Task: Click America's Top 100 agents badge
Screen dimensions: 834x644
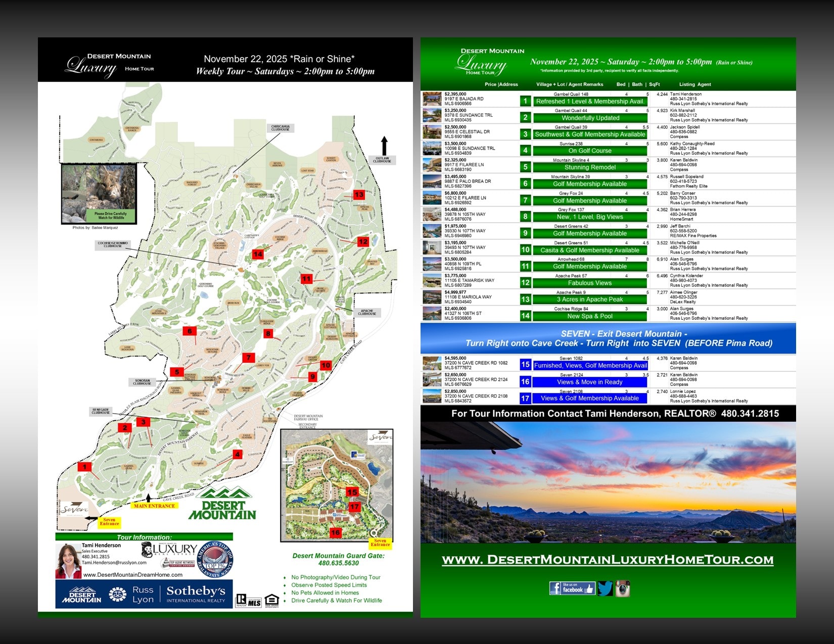Action: (x=215, y=560)
